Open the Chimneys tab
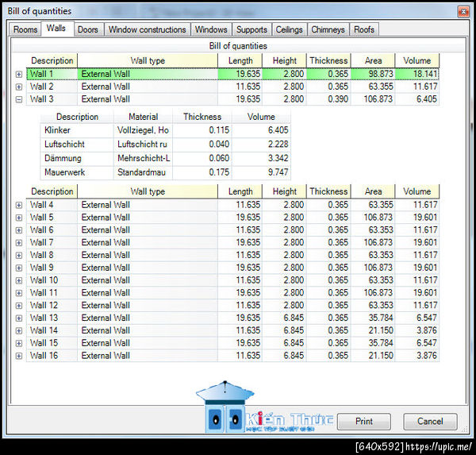 [x=328, y=29]
